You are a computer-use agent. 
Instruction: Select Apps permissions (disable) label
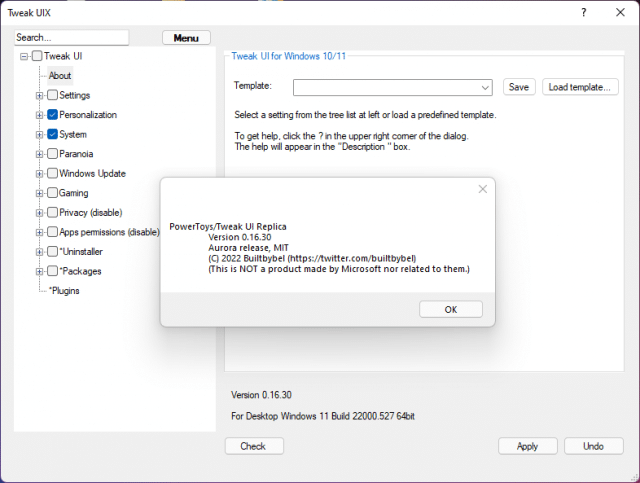109,232
